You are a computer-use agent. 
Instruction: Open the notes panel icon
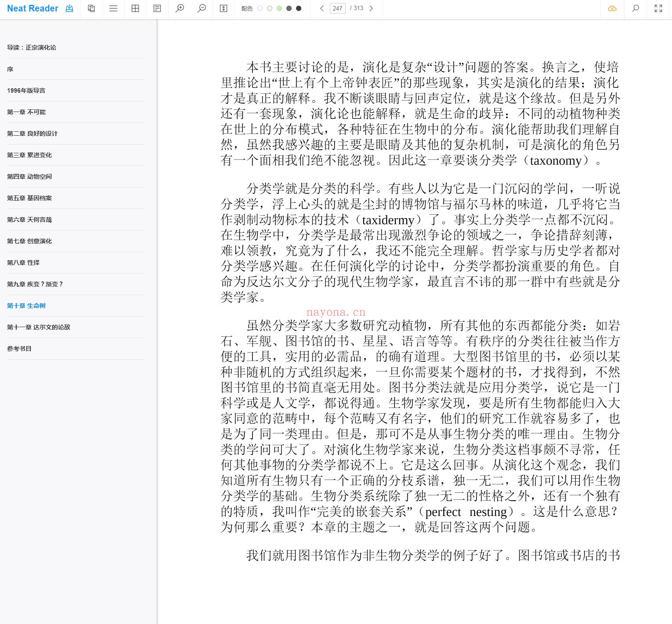[x=157, y=8]
